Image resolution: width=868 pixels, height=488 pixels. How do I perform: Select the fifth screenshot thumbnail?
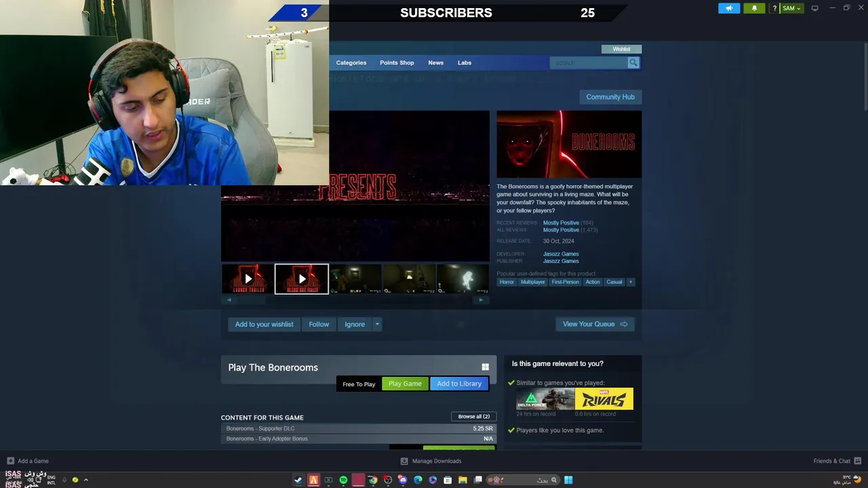pyautogui.click(x=462, y=279)
